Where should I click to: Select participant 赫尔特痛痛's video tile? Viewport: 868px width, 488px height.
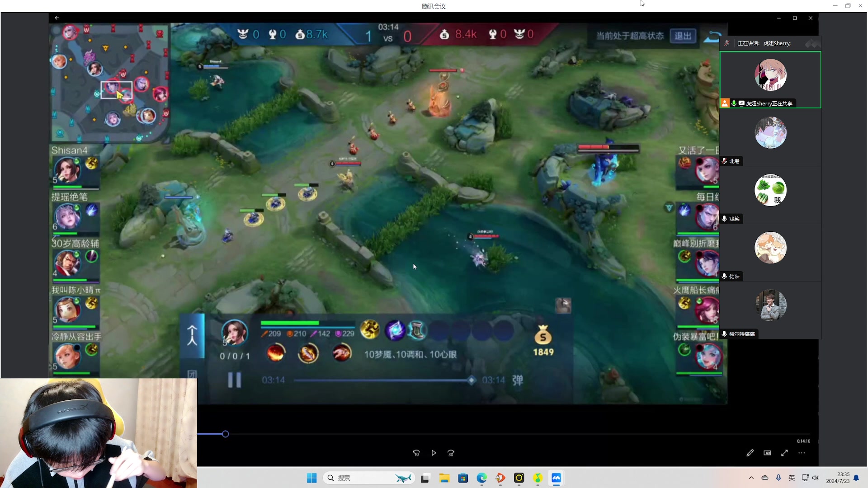(770, 310)
